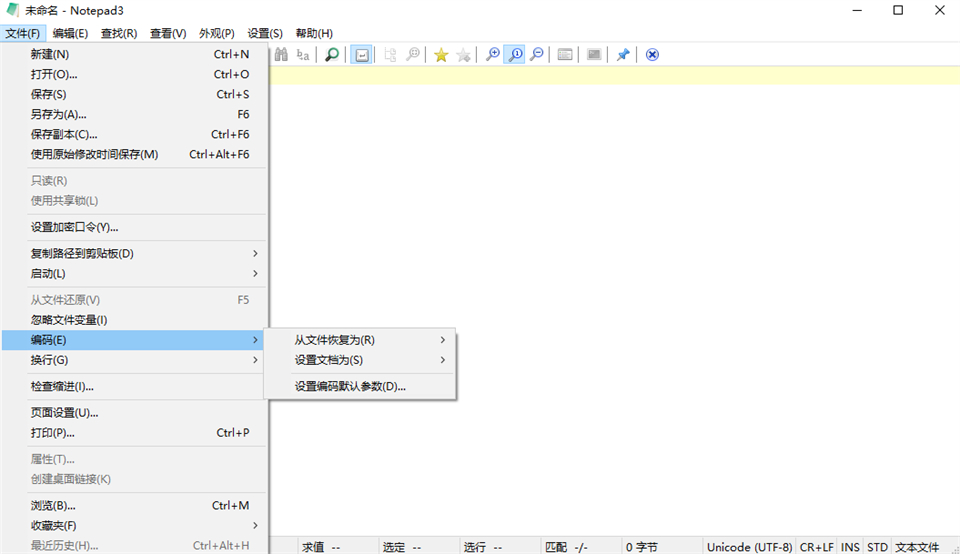Viewport: 960px width, 554px height.
Task: Open the 编辑(E) menu
Action: point(70,33)
